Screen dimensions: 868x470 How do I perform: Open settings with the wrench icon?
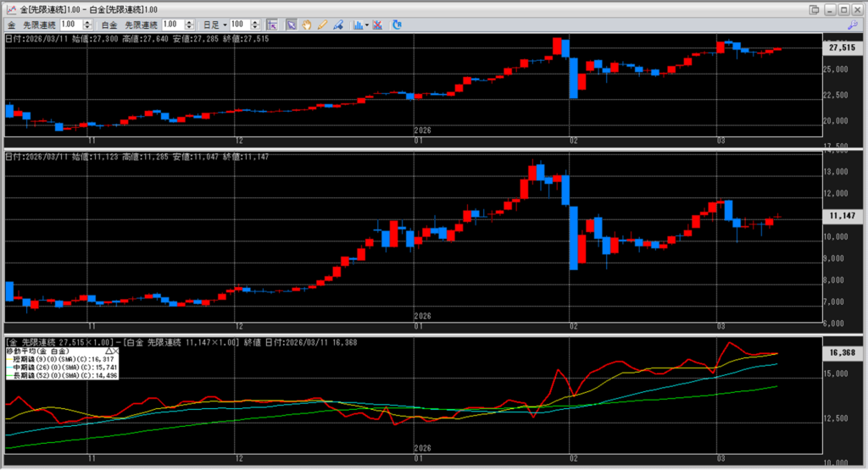tap(853, 25)
